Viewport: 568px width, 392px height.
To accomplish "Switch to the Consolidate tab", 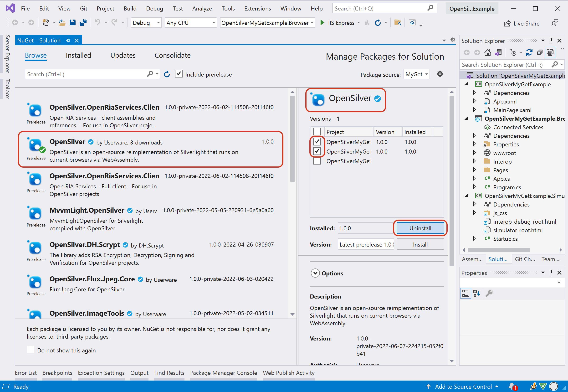I will [173, 55].
